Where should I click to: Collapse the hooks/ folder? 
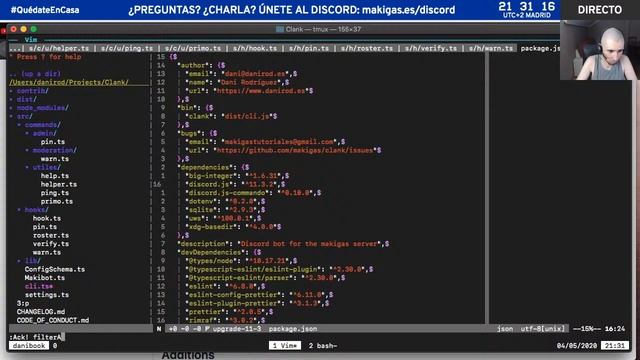tap(36, 210)
